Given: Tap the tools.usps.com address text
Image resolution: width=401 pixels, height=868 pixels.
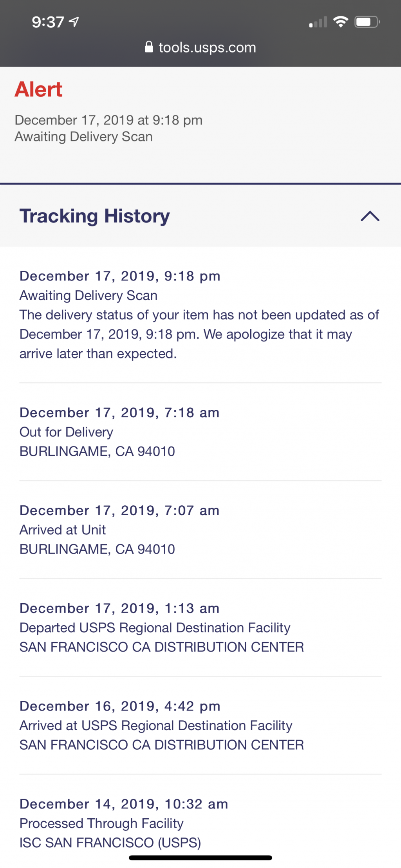Looking at the screenshot, I should click(x=207, y=47).
